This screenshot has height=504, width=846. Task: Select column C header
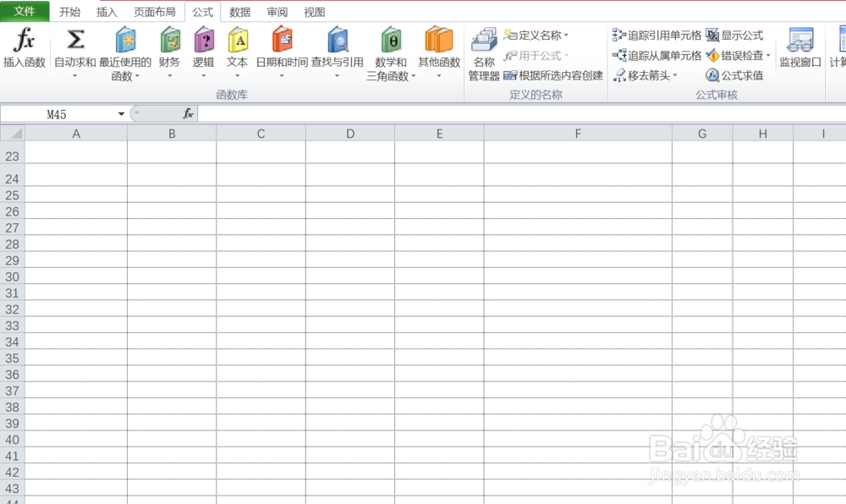261,134
